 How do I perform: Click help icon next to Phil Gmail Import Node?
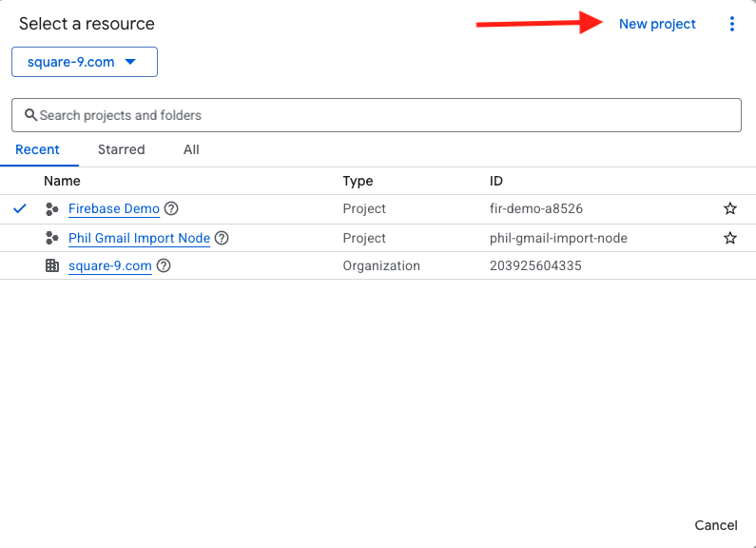pyautogui.click(x=222, y=238)
